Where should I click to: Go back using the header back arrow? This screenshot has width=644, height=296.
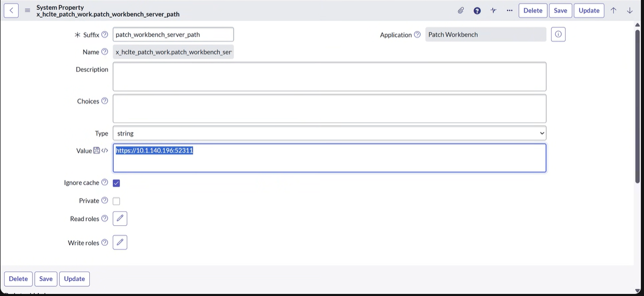(11, 10)
